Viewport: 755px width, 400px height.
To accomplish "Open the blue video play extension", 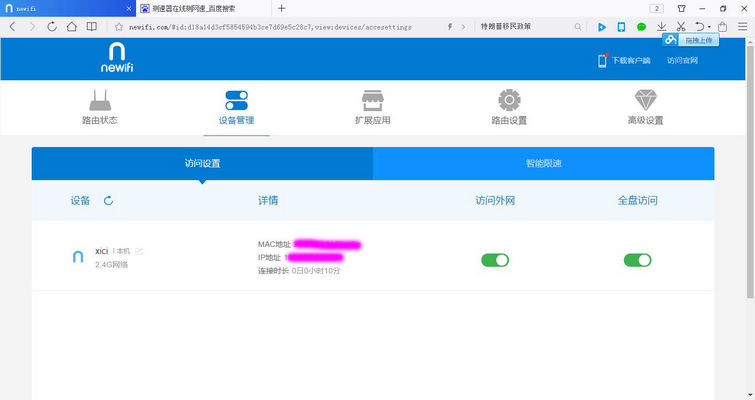I will coord(601,27).
